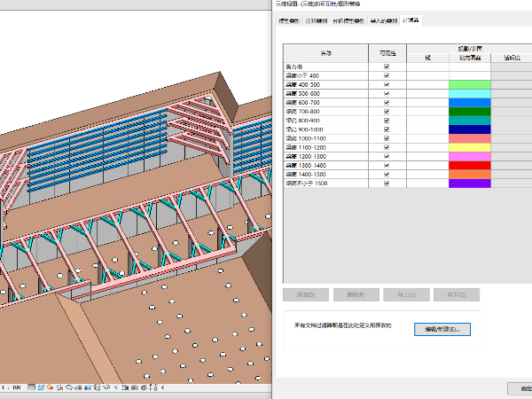The image size is (532, 399).
Task: Open the 1:100 view scale dropdown
Action: 12,387
